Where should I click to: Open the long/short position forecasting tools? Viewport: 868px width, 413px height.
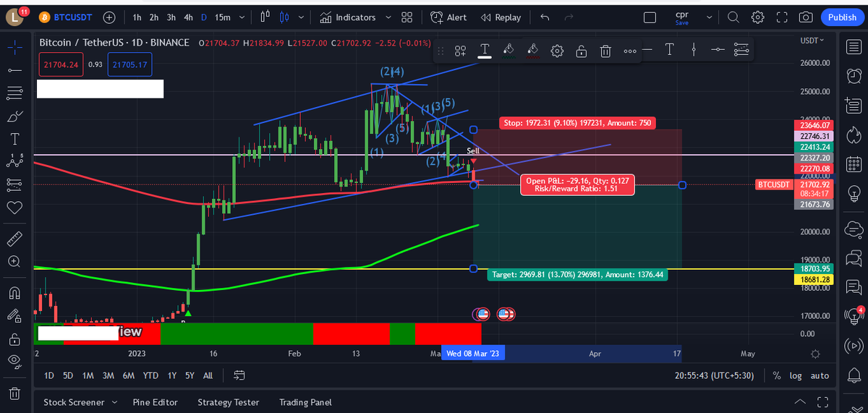(14, 184)
